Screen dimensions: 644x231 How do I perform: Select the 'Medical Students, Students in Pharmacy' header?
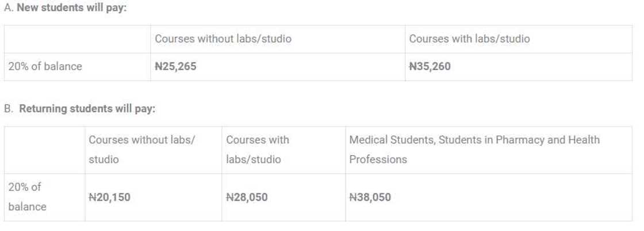click(x=474, y=140)
